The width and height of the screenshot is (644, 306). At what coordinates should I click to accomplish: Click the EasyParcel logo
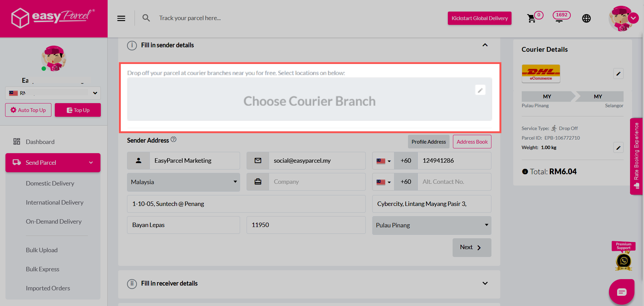[x=53, y=18]
